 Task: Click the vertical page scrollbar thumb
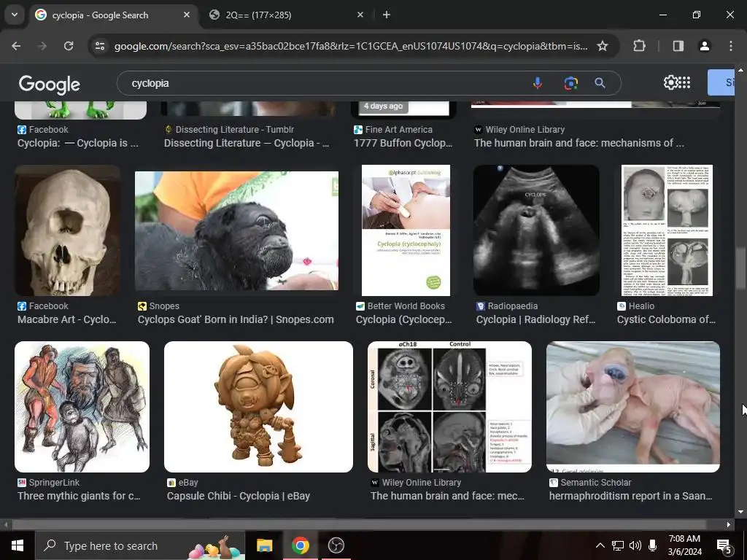click(x=740, y=268)
